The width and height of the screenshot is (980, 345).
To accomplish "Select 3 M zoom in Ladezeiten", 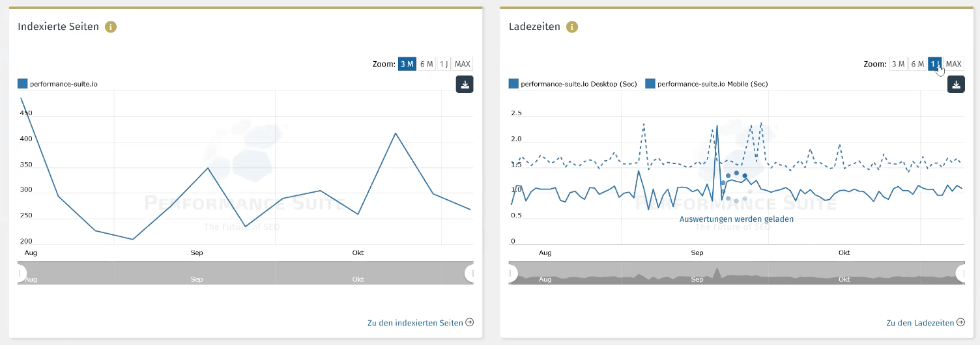I will [x=898, y=64].
